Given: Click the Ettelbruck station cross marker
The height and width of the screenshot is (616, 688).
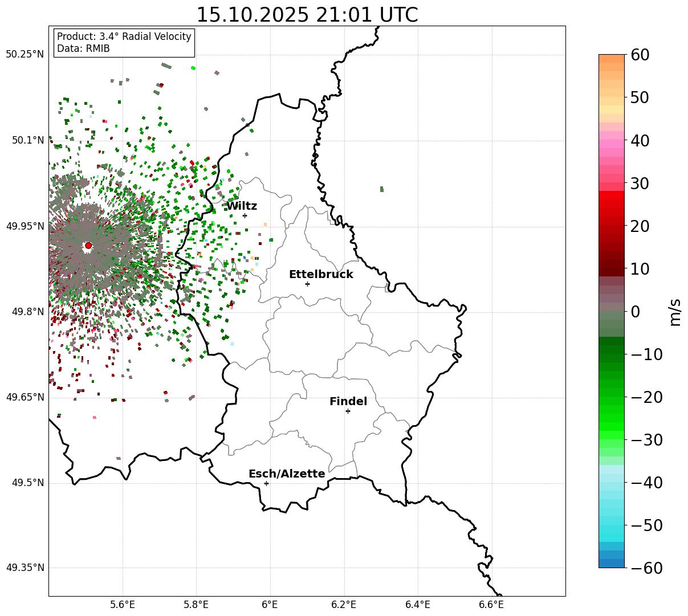Looking at the screenshot, I should click(307, 284).
